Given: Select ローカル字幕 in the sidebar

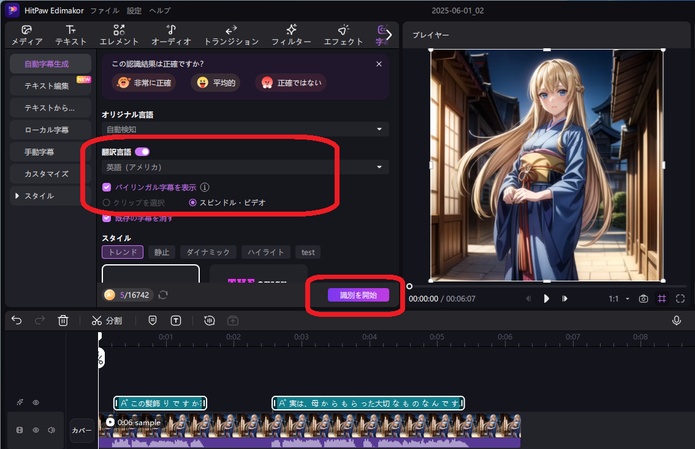Looking at the screenshot, I should pos(50,130).
